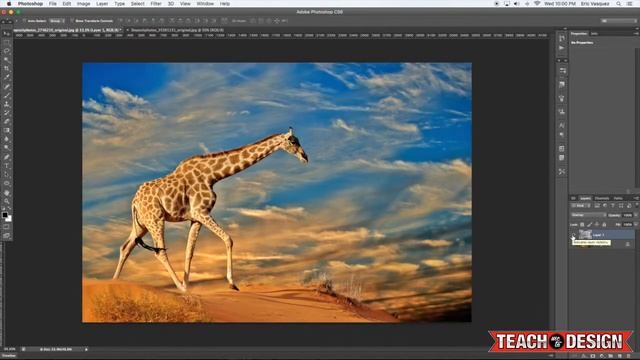
Task: Open Notification Center in menu bar
Action: [x=630, y=4]
